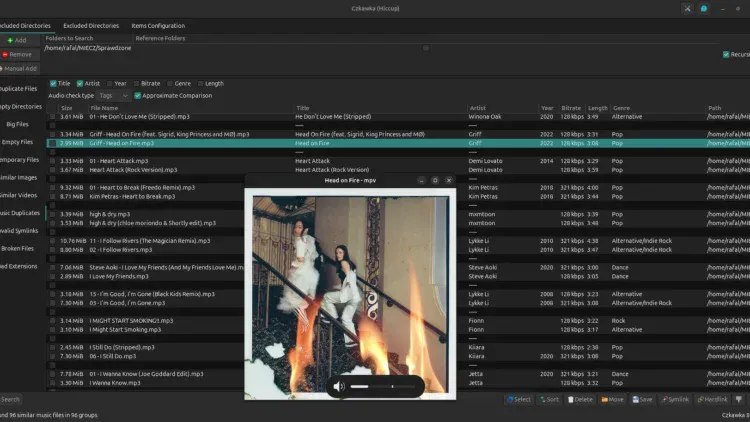Open the Audio check type dropdown

coord(112,96)
